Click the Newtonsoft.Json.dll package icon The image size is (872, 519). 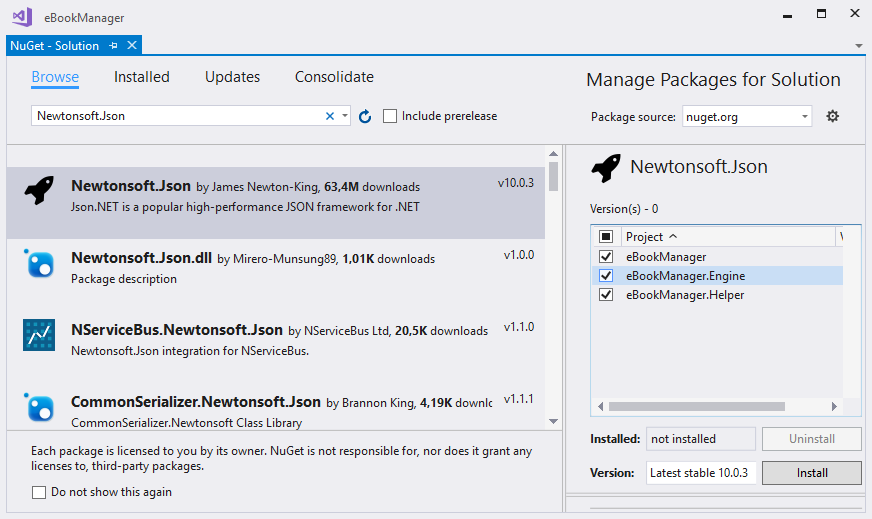point(39,263)
